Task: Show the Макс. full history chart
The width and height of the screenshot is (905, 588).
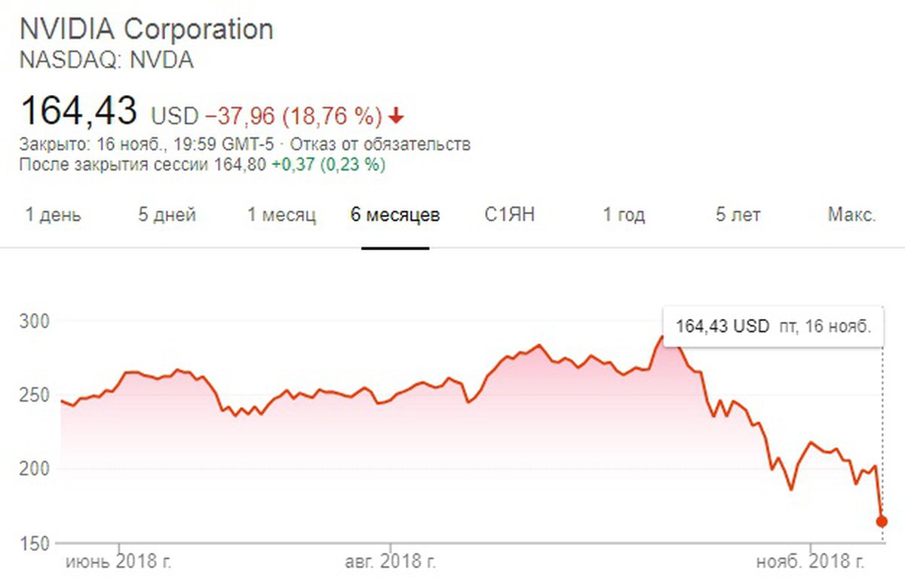Action: (x=851, y=215)
